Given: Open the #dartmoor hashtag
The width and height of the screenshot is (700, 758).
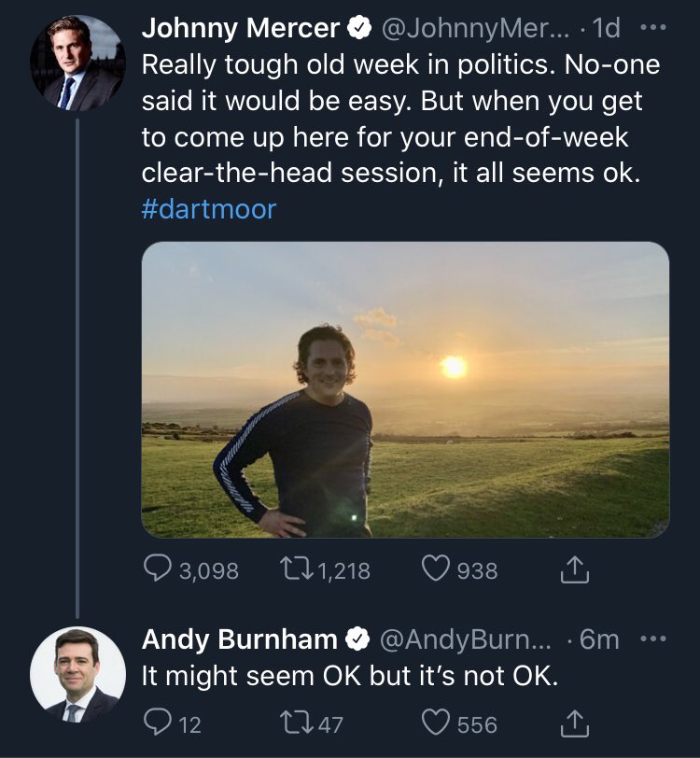Looking at the screenshot, I should tap(209, 208).
